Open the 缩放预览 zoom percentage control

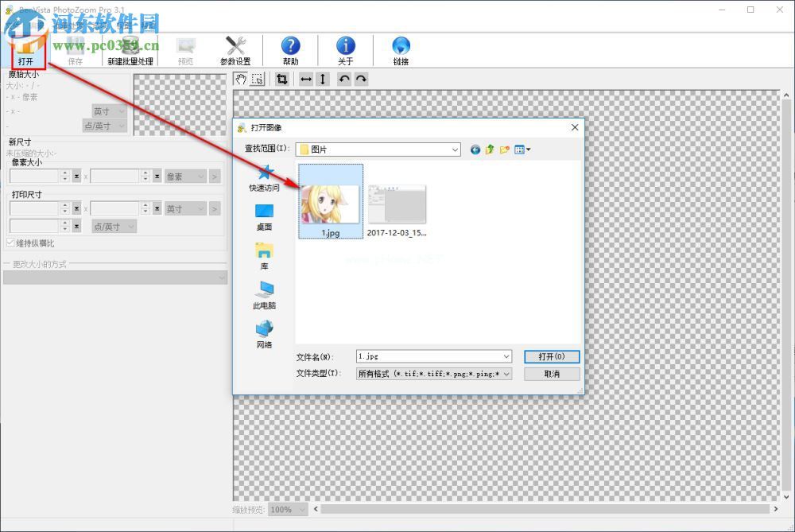287,510
